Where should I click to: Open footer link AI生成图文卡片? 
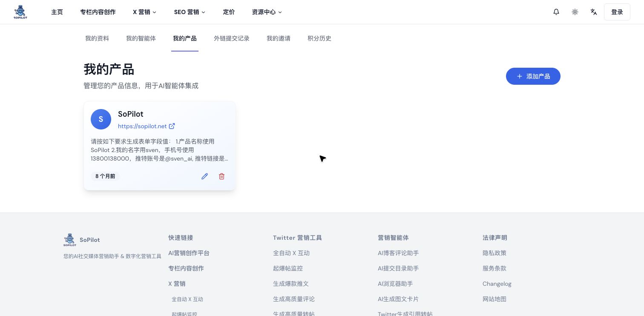398,299
